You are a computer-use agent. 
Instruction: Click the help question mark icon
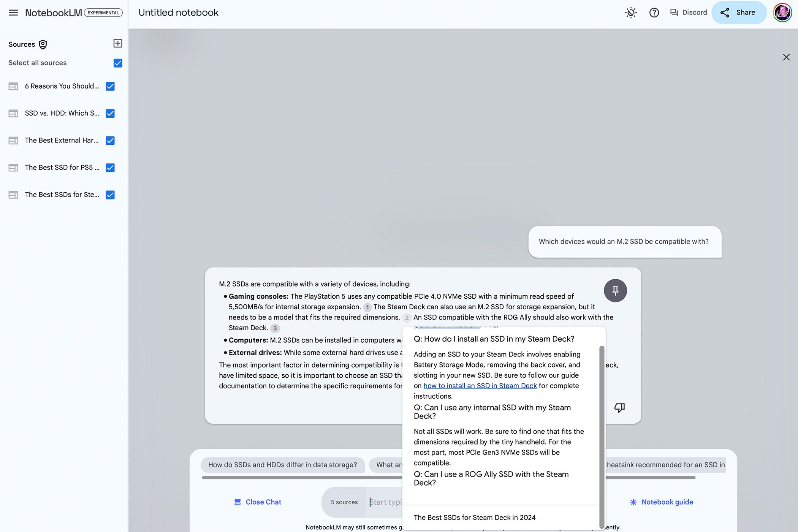pyautogui.click(x=654, y=13)
